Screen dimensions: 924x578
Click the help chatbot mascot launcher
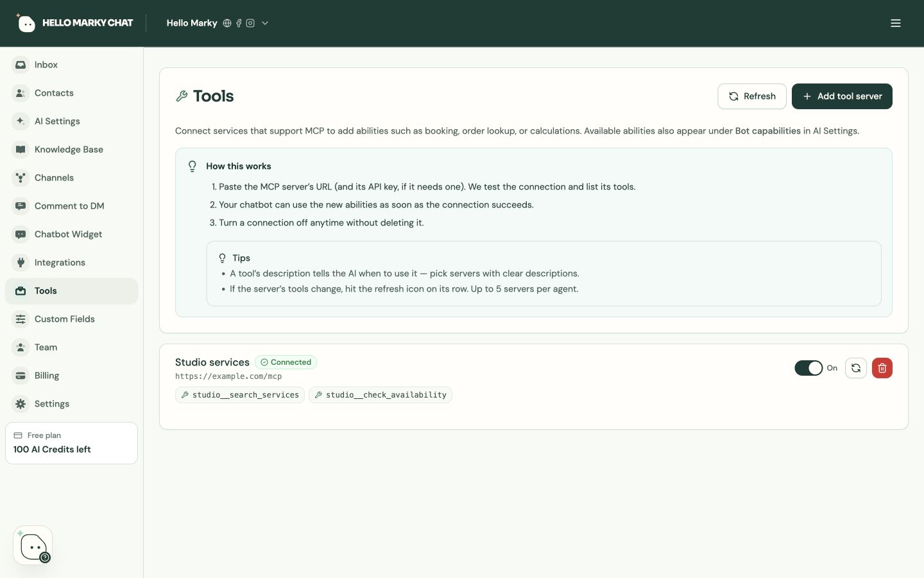click(33, 546)
